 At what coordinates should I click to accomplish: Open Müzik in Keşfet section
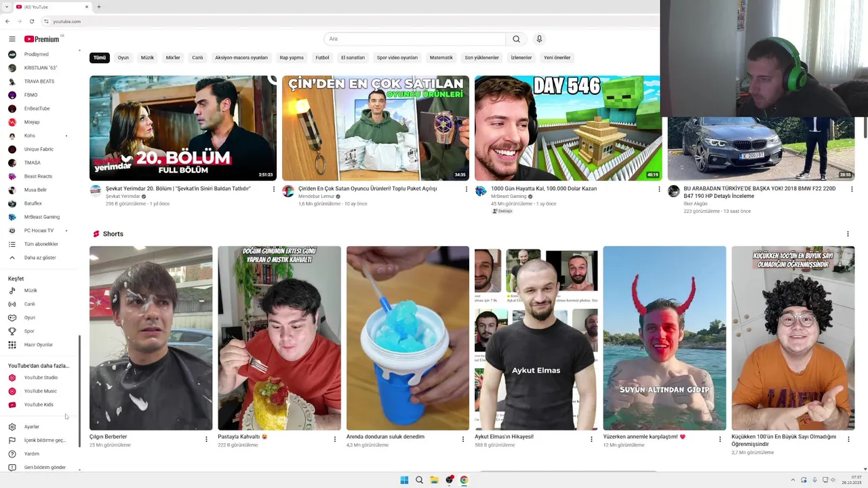(41, 290)
